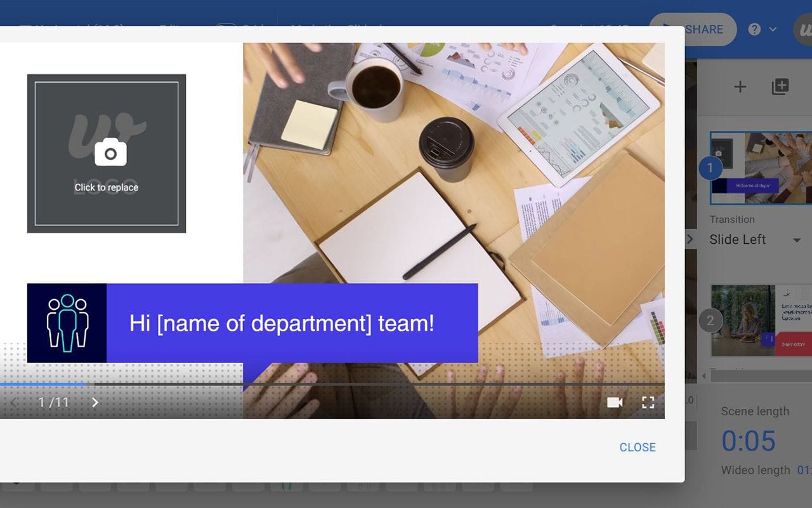
Task: Enter fullscreen preview mode
Action: [x=648, y=403]
